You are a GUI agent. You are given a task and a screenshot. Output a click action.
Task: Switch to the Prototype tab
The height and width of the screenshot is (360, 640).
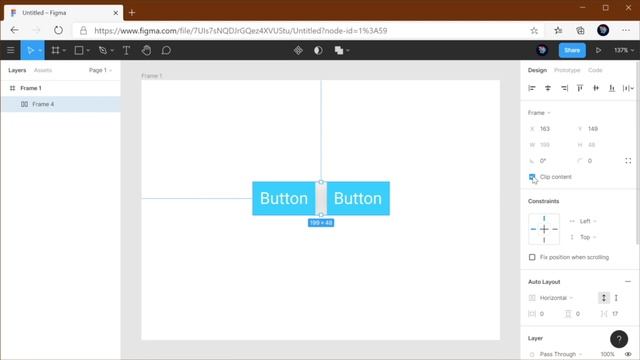point(567,70)
